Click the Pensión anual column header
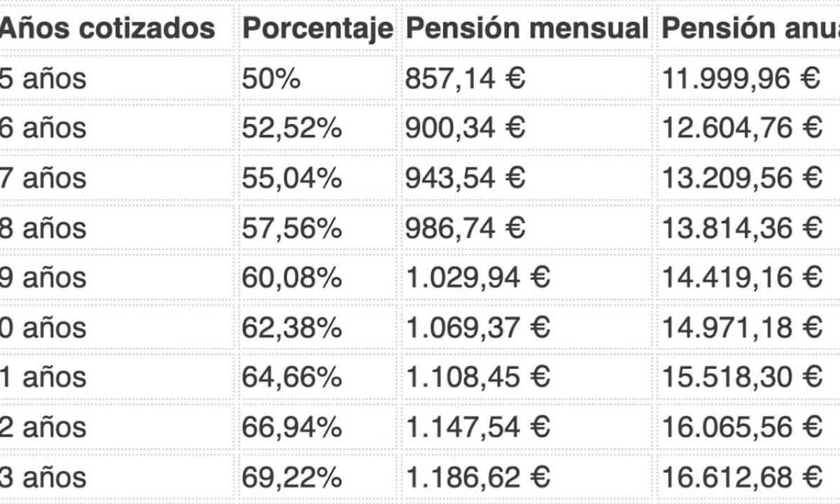The height and width of the screenshot is (504, 840). tap(750, 28)
